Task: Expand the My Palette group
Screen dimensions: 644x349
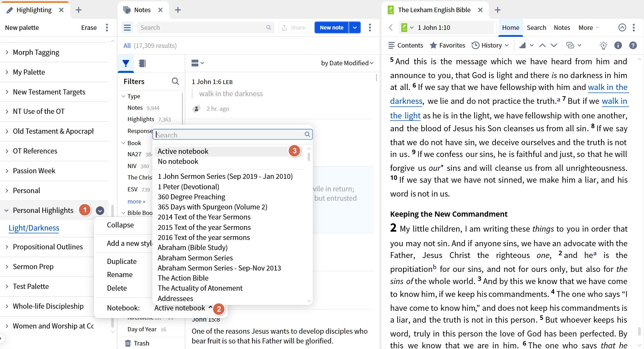Action: coord(7,72)
